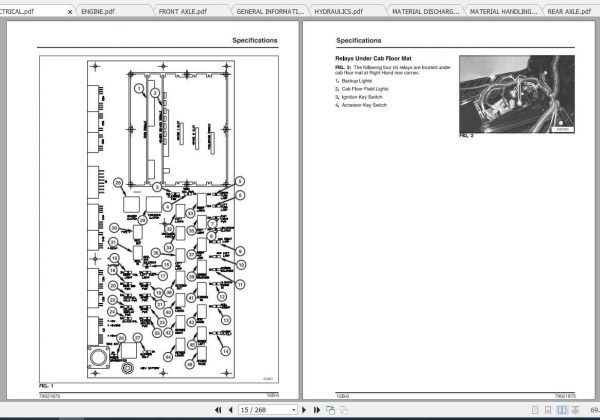Click callout number 11 in the diagram
600x420 pixels.
click(240, 285)
